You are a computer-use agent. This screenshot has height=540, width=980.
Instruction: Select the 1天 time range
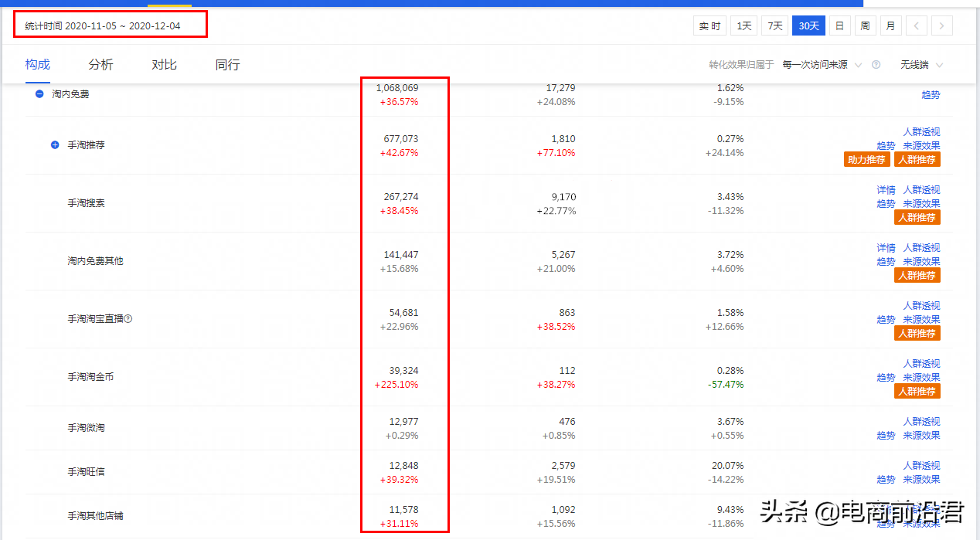point(744,25)
